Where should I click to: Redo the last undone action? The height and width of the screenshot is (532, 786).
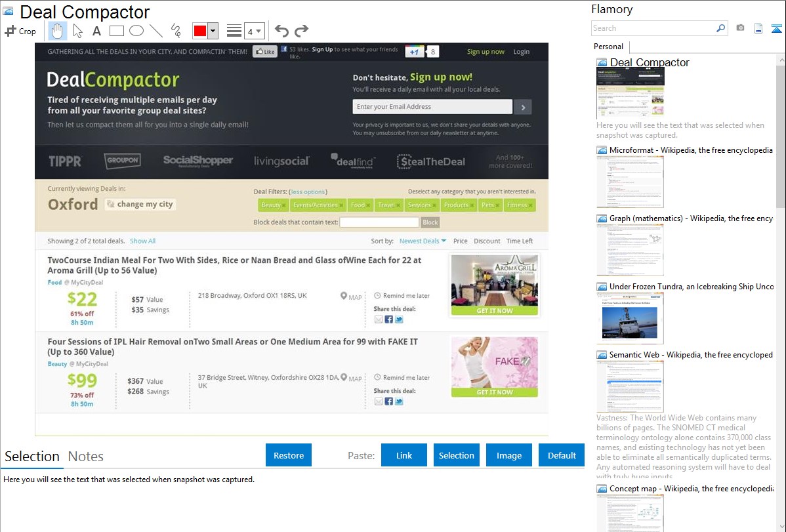(x=301, y=31)
